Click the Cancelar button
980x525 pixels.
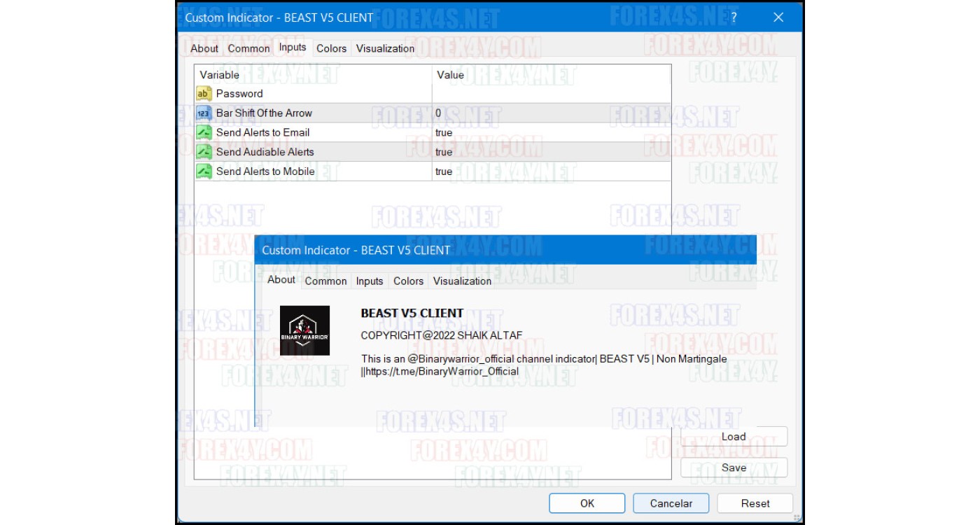click(671, 503)
